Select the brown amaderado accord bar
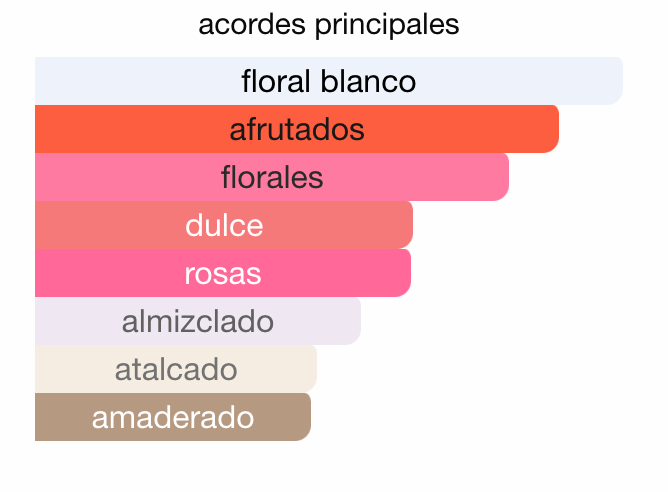The image size is (668, 492). tap(60, 417)
